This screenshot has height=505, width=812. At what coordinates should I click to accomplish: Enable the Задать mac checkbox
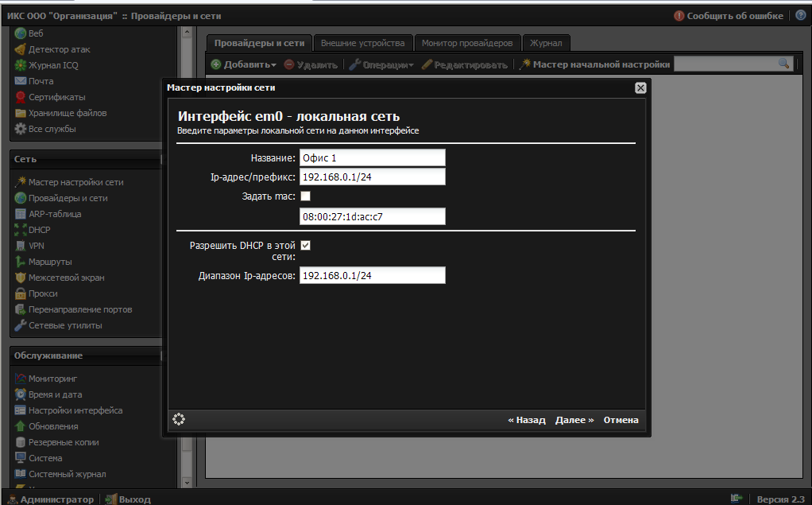pyautogui.click(x=306, y=196)
